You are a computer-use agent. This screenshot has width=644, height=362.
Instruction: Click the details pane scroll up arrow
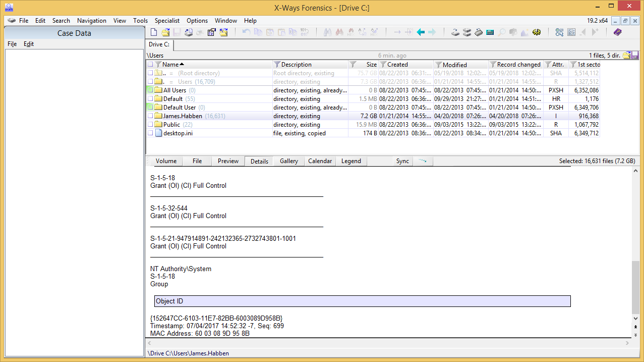[x=635, y=172]
